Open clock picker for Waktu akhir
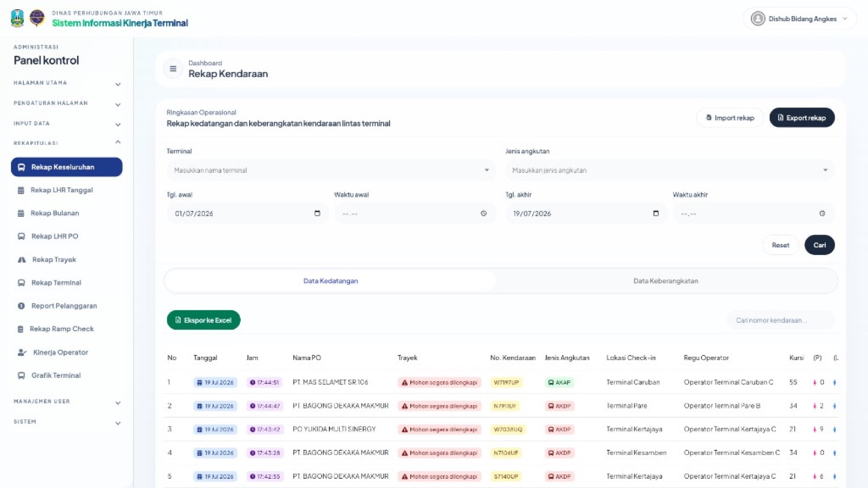 pos(822,214)
